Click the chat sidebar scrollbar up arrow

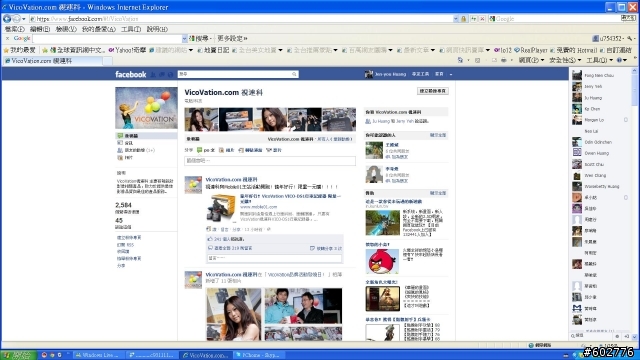(x=634, y=71)
